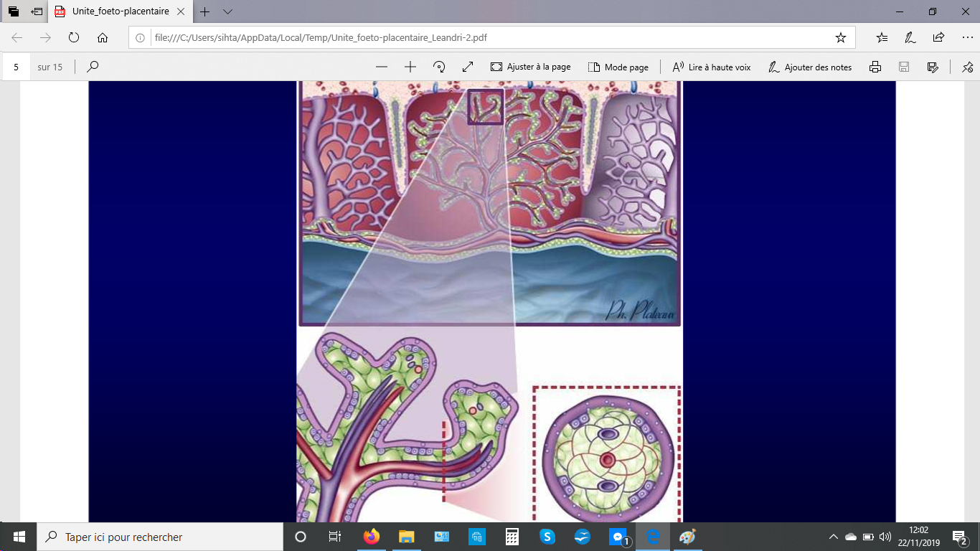Click the 'sur 15' page count text
Image resolution: width=980 pixels, height=551 pixels.
tap(50, 67)
